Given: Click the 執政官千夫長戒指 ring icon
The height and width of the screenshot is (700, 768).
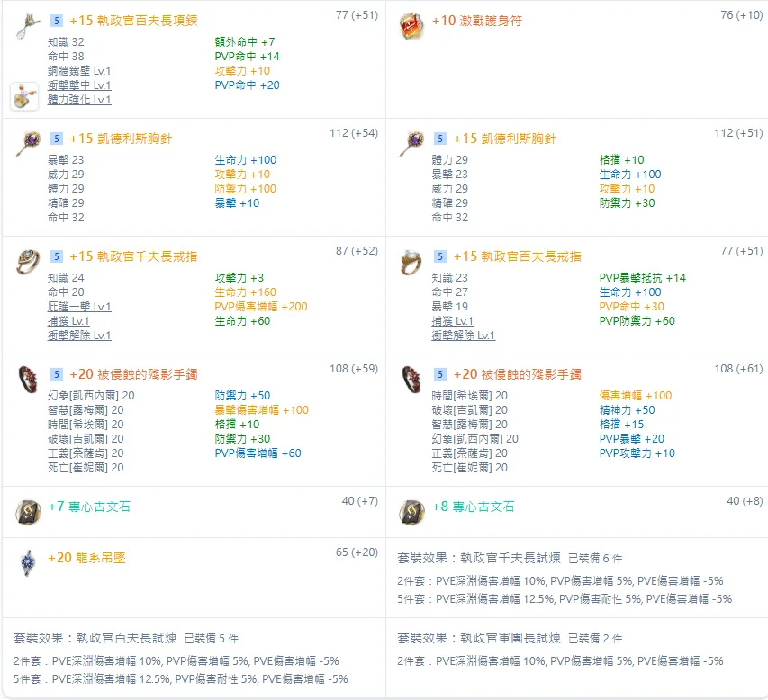Looking at the screenshot, I should pyautogui.click(x=28, y=262).
